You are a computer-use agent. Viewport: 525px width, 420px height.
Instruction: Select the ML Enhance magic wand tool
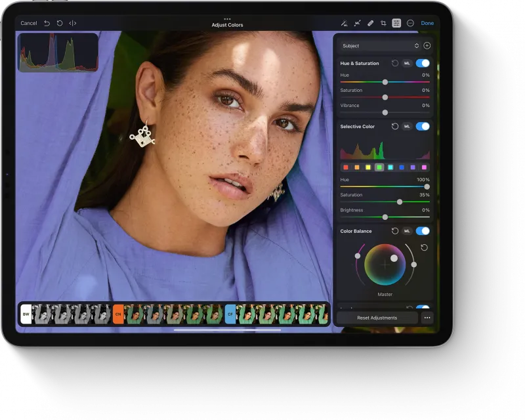(x=344, y=23)
